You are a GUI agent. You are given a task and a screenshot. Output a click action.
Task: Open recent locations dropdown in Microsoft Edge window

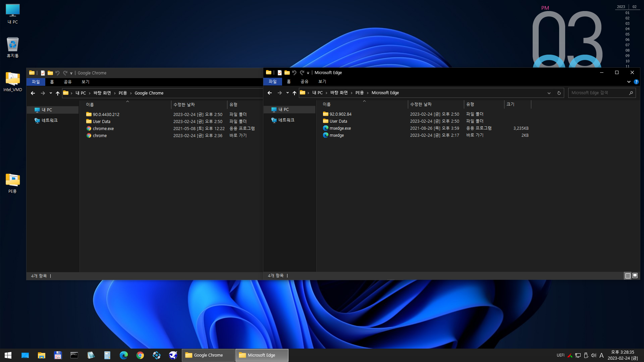(x=287, y=93)
